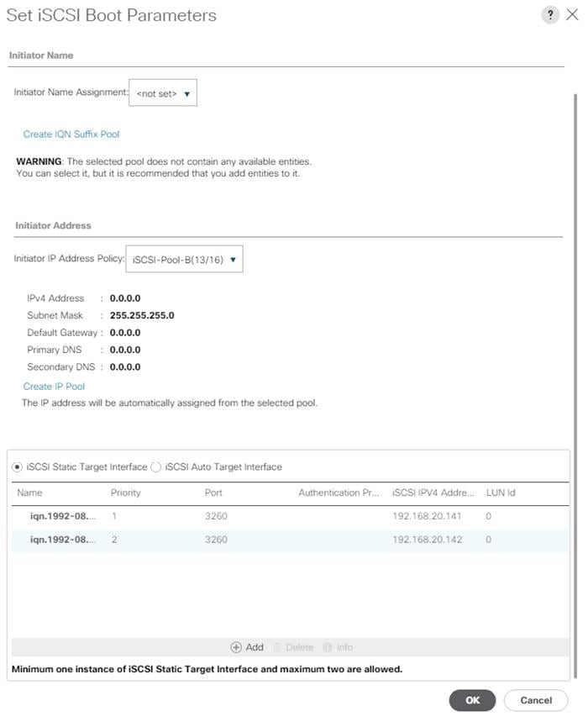Screen dimensions: 588x727
Task: Select the priority 1 iqn.1992-08 target row
Action: [290, 516]
